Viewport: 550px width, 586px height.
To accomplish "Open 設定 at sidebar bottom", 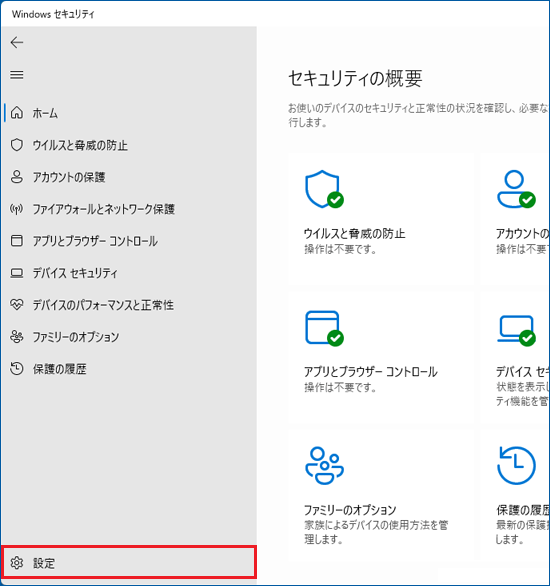I will pos(129,562).
